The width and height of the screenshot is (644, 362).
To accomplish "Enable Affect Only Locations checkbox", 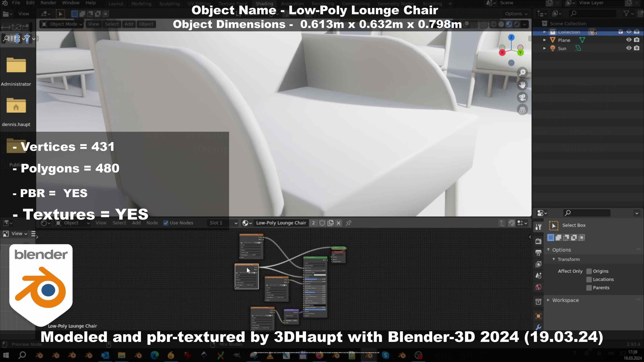I will [589, 280].
